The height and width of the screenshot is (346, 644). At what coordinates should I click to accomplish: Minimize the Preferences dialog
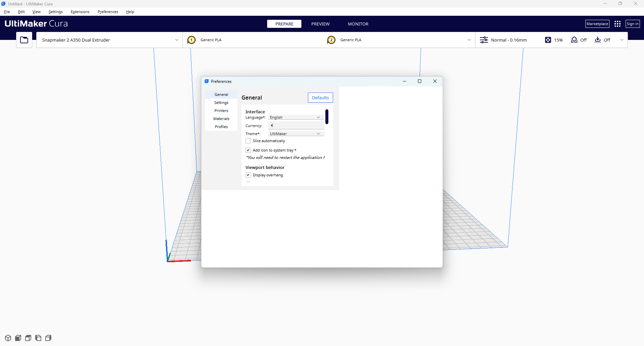point(405,81)
